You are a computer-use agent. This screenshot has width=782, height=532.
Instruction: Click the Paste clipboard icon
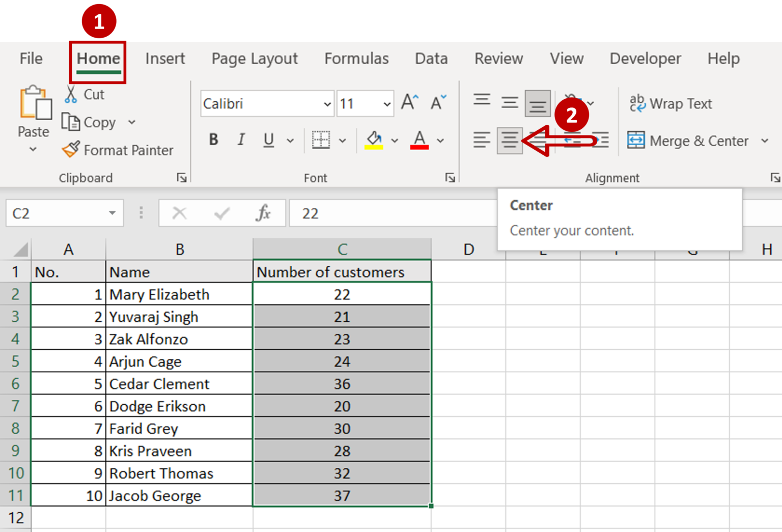(x=35, y=103)
